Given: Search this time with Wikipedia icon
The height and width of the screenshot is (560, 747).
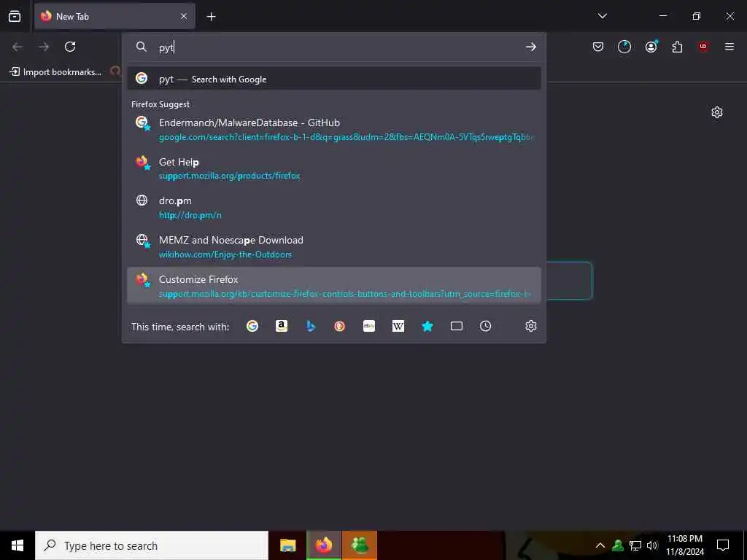Looking at the screenshot, I should (x=398, y=326).
